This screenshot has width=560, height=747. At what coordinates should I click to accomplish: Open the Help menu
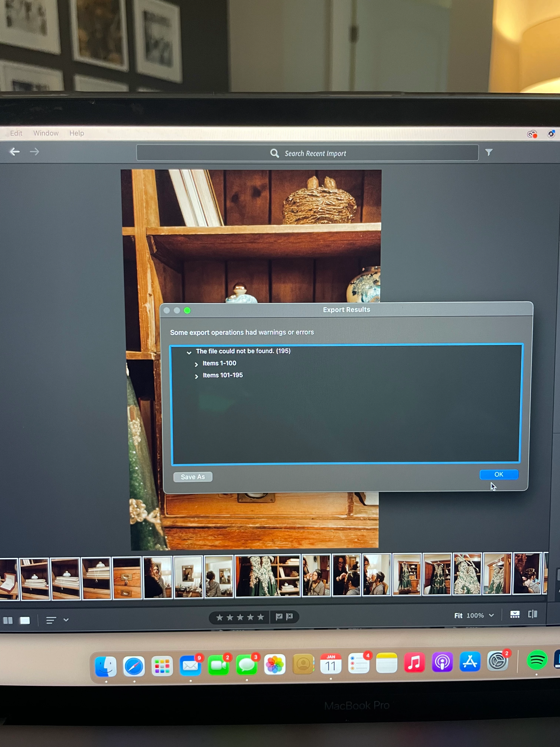[x=77, y=133]
